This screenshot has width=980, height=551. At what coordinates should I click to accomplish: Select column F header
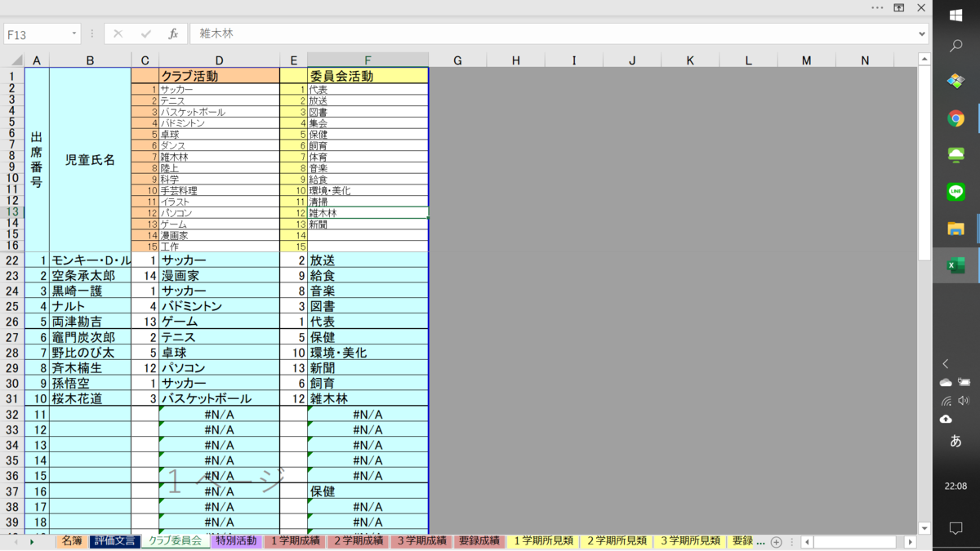coord(367,60)
